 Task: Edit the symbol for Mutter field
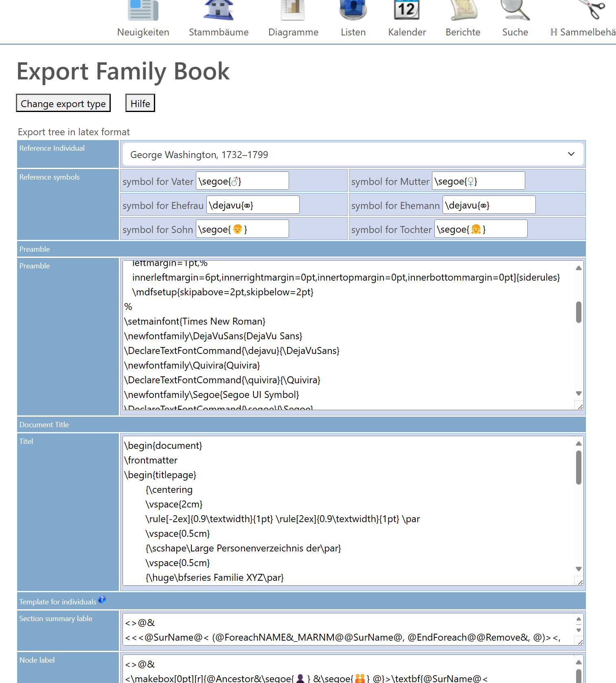point(478,181)
